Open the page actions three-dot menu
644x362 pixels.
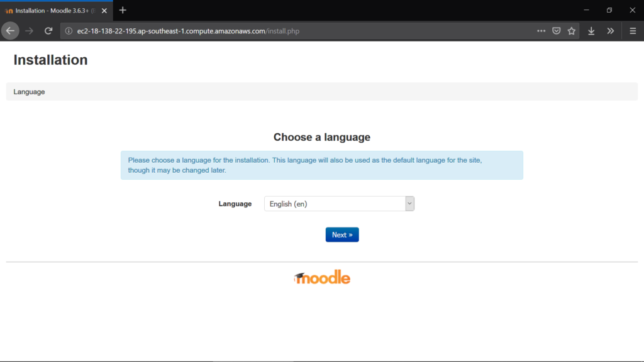coord(541,31)
